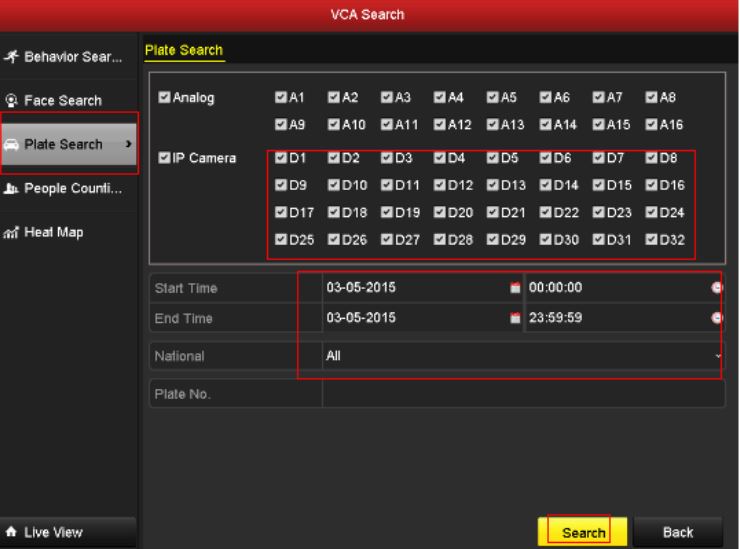Uncheck IP camera channel D13
Viewport: 740px width, 549px height.
point(492,185)
